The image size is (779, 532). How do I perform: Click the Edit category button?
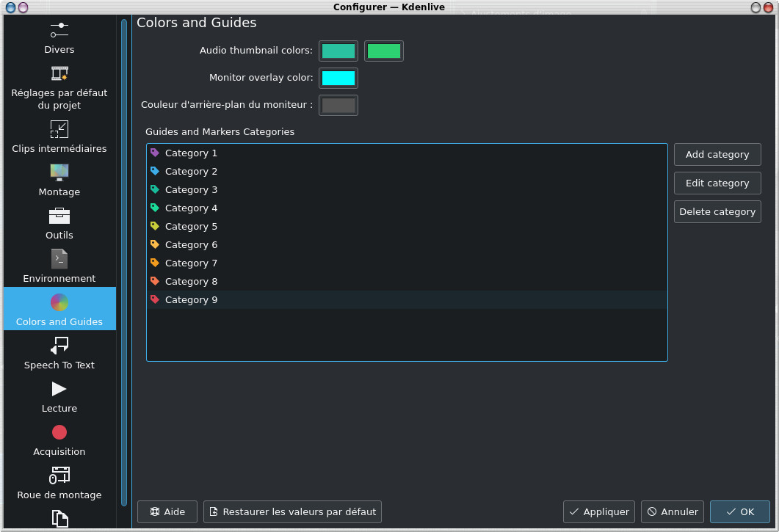pos(717,183)
